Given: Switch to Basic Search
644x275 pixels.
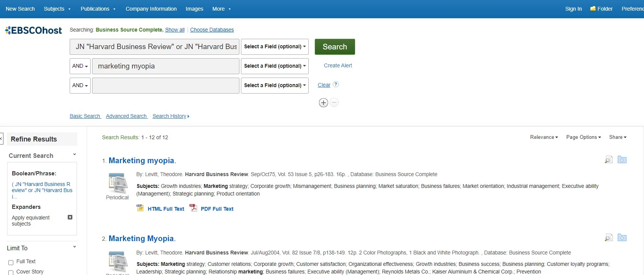Looking at the screenshot, I should coord(85,116).
